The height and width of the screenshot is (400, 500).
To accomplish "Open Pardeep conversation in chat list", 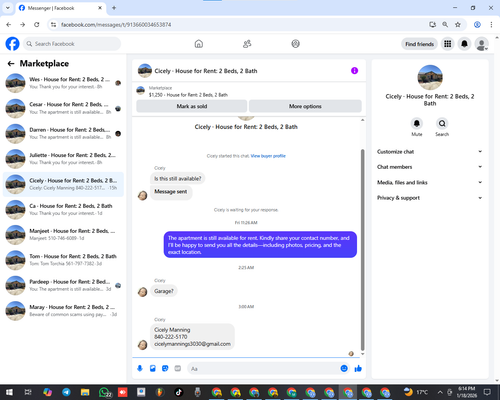I will click(x=63, y=285).
